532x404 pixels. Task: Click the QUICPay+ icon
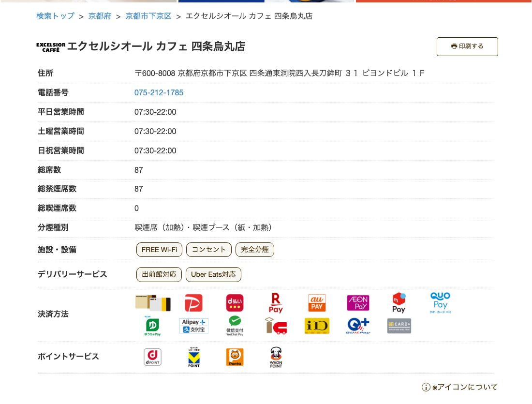point(358,326)
